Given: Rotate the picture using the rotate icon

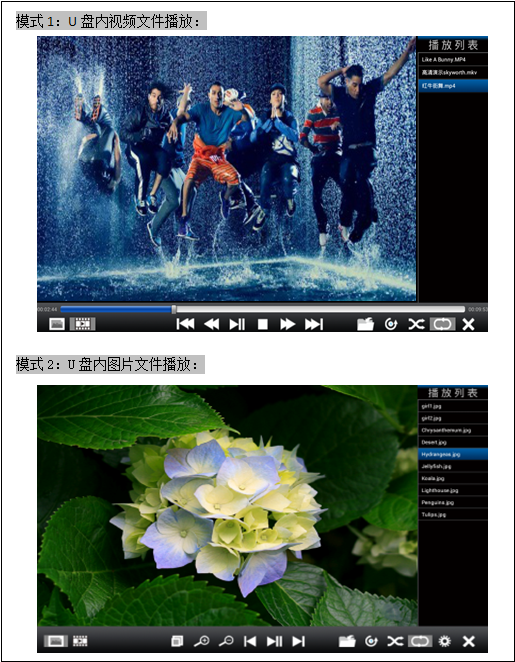Looking at the screenshot, I should coord(371,641).
